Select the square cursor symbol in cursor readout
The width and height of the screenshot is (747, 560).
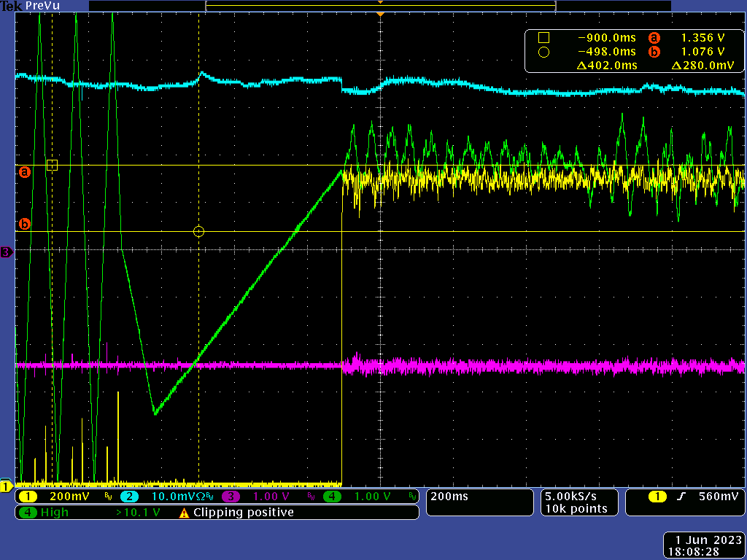tap(543, 38)
